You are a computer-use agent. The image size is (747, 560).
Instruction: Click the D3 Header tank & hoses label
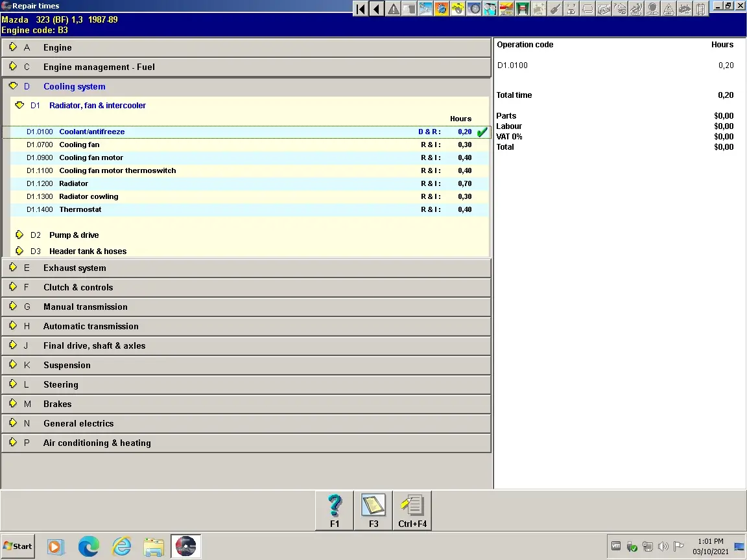[88, 251]
